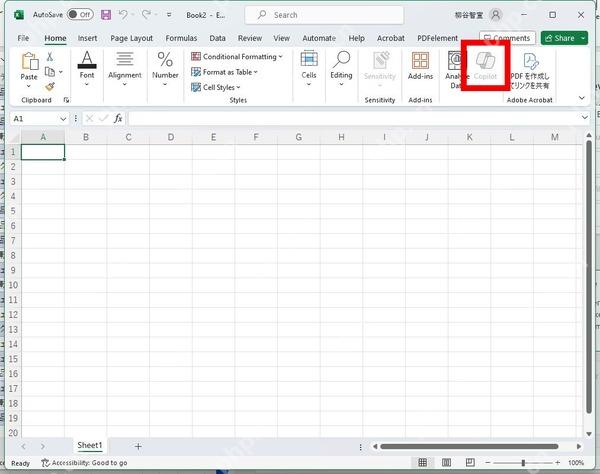
Task: Toggle the AutoSave switch
Action: click(x=80, y=15)
